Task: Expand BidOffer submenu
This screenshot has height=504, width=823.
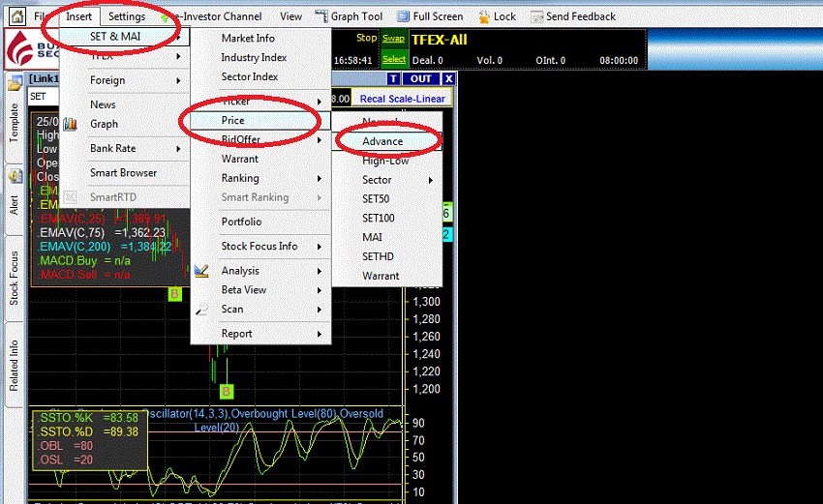Action: (260, 140)
